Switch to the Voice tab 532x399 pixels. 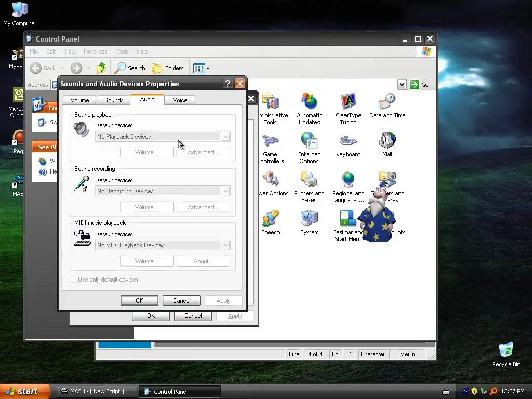coord(180,100)
